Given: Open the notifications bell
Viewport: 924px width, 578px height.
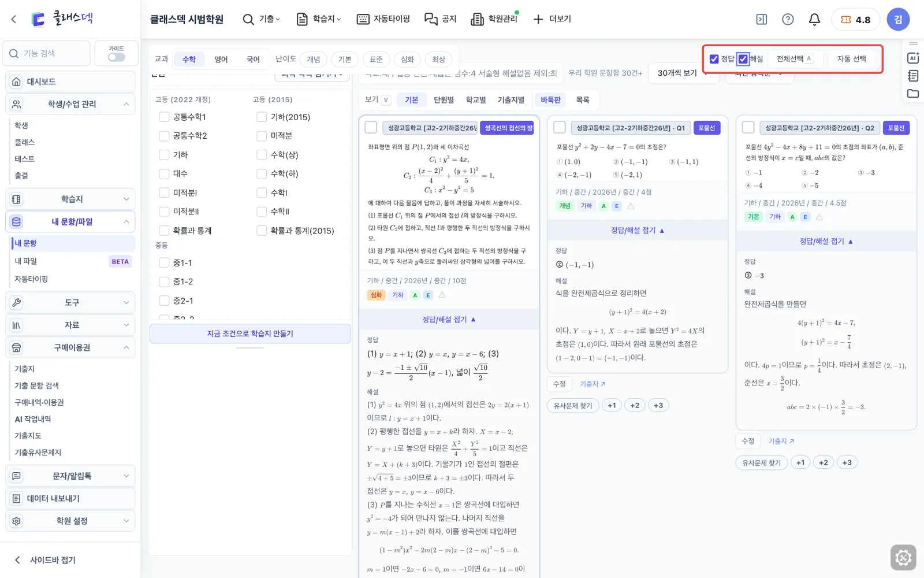Looking at the screenshot, I should tap(814, 19).
